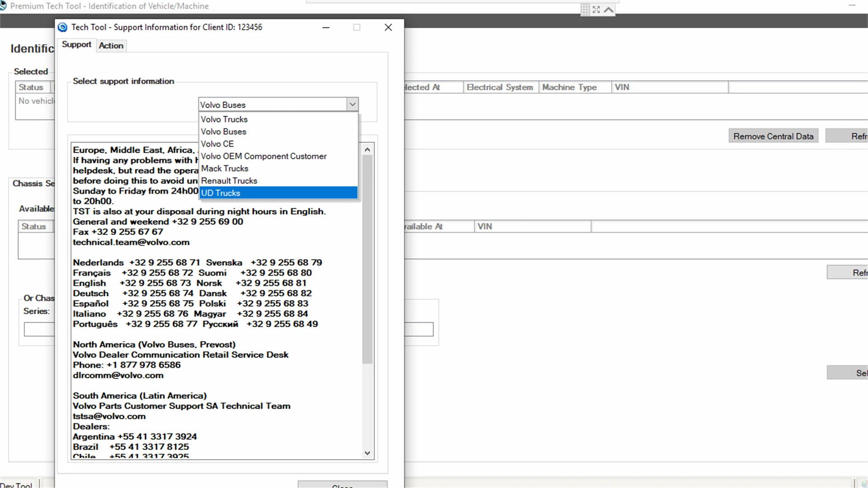Screen dimensions: 868x488
Task: Click the Phone: +1 877 978 6586 line
Action: [127, 365]
